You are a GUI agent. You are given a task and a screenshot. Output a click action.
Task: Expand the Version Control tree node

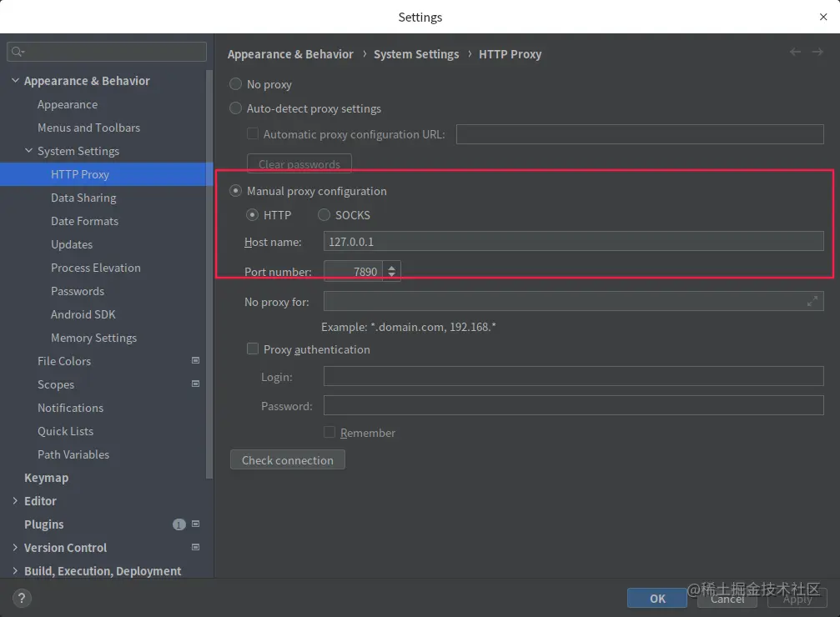pyautogui.click(x=15, y=547)
